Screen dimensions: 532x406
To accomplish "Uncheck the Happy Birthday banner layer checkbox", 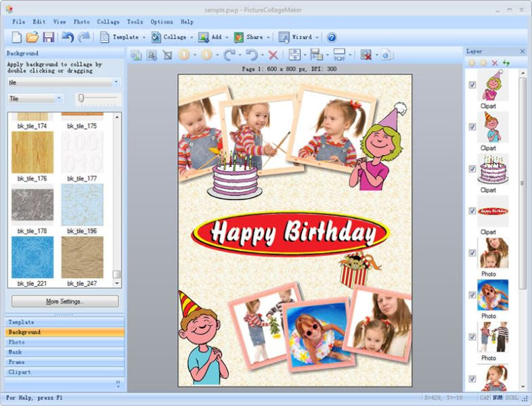I will click(x=472, y=211).
